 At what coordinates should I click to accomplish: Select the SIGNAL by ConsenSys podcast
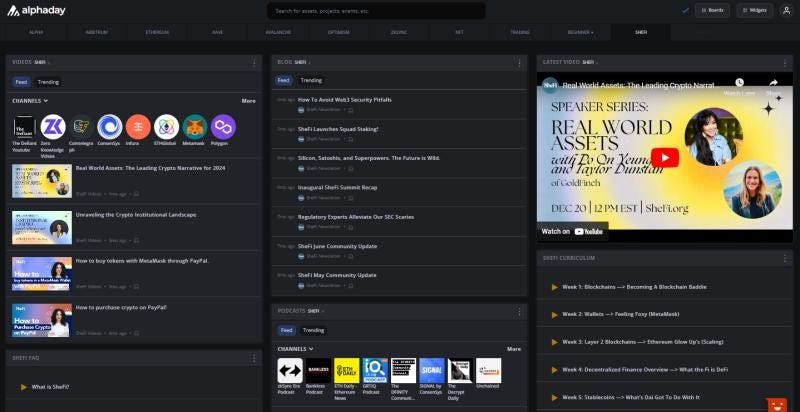432,370
